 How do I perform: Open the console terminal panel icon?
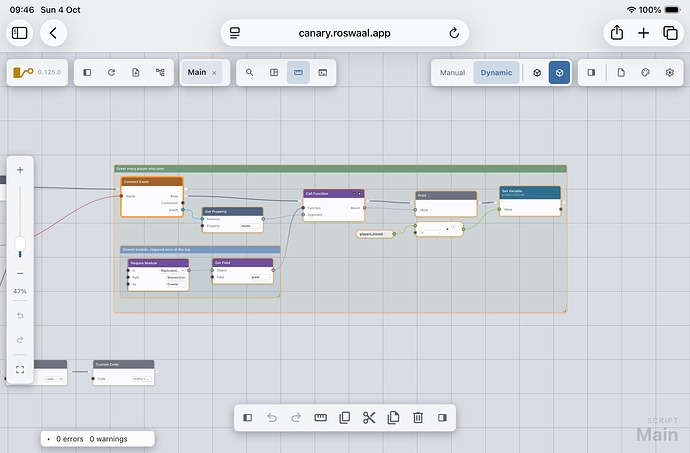click(x=323, y=72)
